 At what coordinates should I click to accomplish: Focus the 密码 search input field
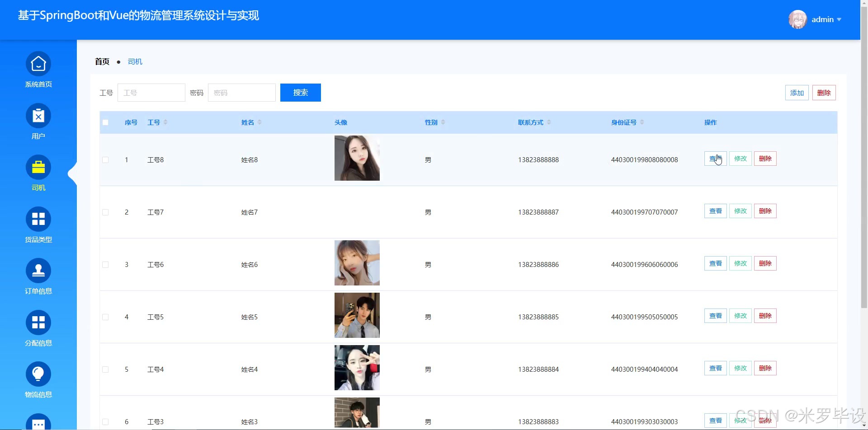click(242, 93)
